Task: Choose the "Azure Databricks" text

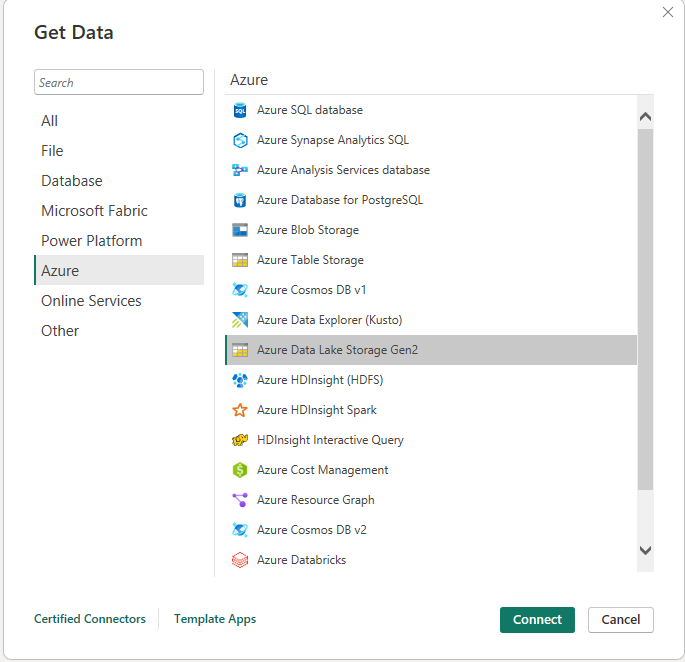Action: (301, 560)
